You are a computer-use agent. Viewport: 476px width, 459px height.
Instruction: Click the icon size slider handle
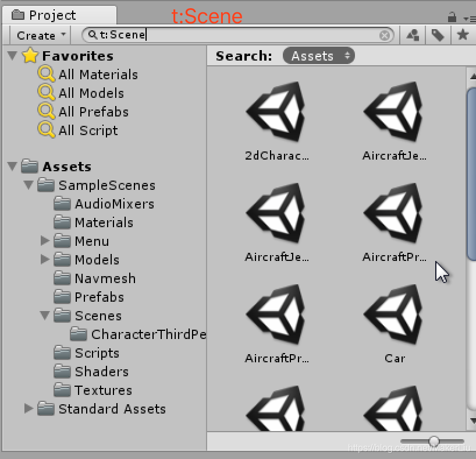434,441
